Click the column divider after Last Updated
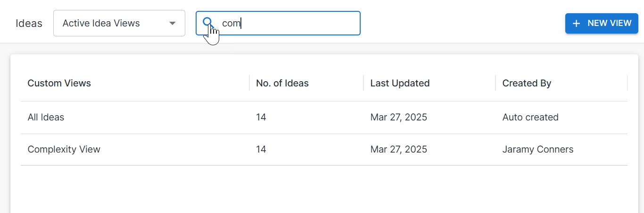 coord(495,83)
